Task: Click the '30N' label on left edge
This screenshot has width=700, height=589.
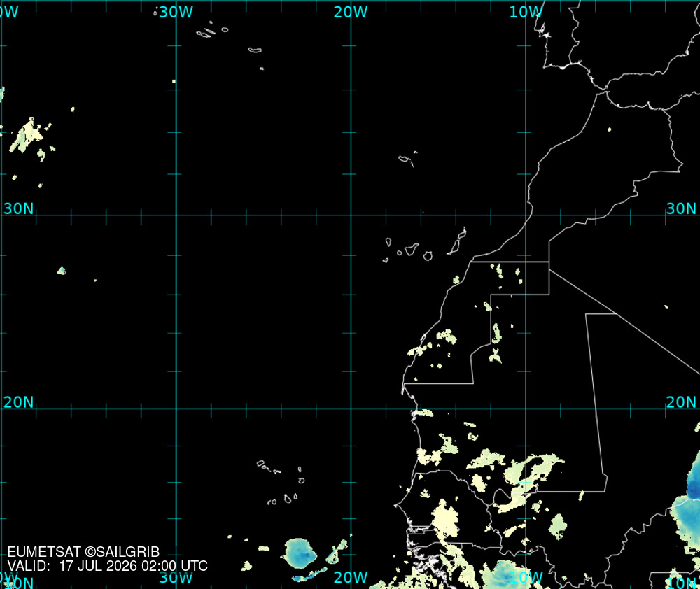Action: point(19,208)
